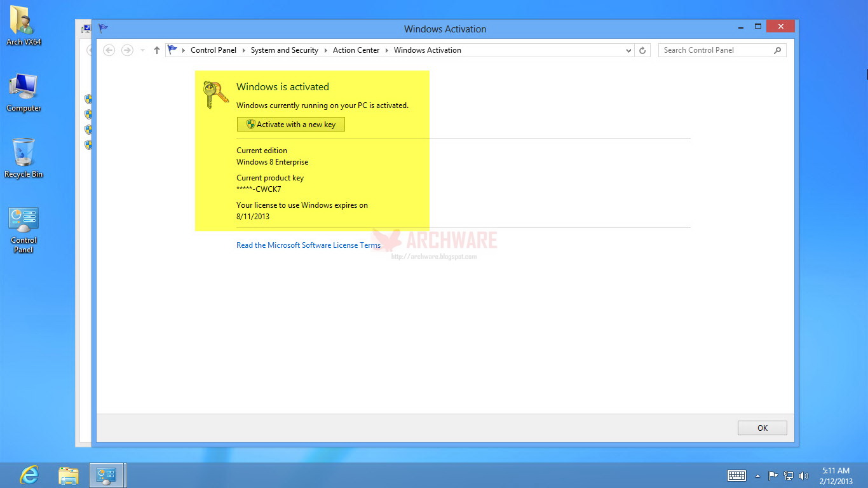
Task: Launch Internet Explorer from the taskbar
Action: (x=29, y=475)
